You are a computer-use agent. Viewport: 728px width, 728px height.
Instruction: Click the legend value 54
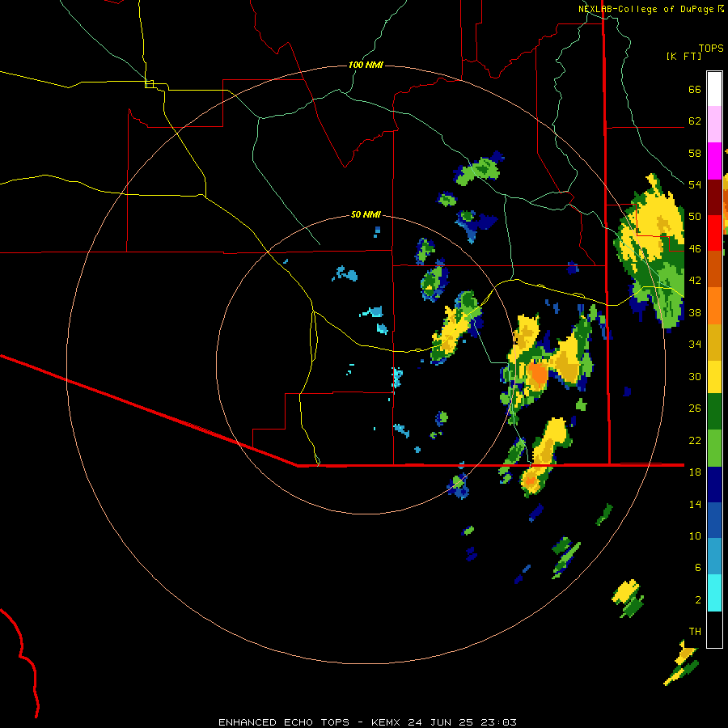[x=695, y=184]
